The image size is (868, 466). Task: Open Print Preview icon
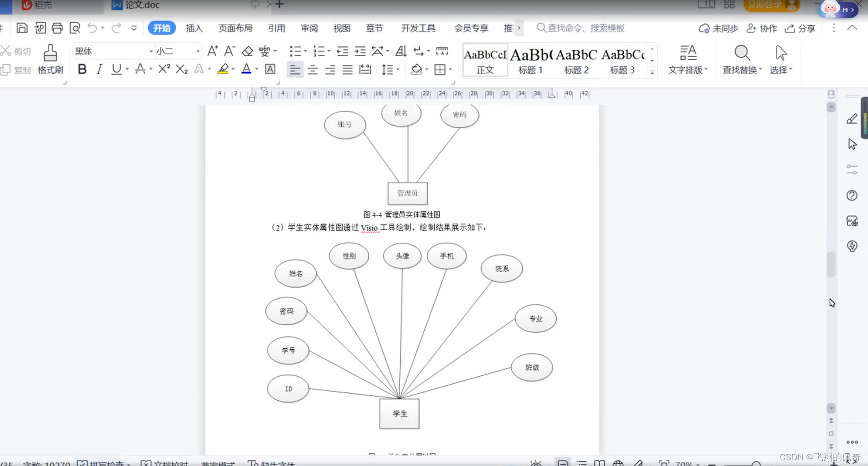pos(75,28)
